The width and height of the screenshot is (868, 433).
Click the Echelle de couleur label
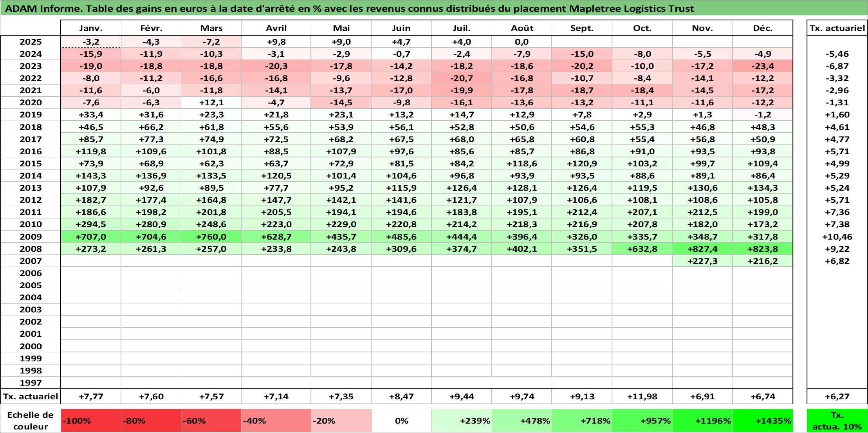pos(31,420)
